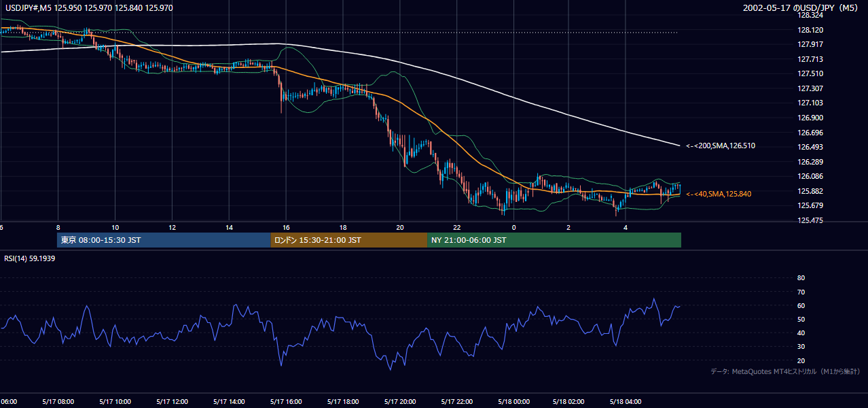Click the 5/17 22:00 date label
This screenshot has height=408, width=868.
[456, 401]
